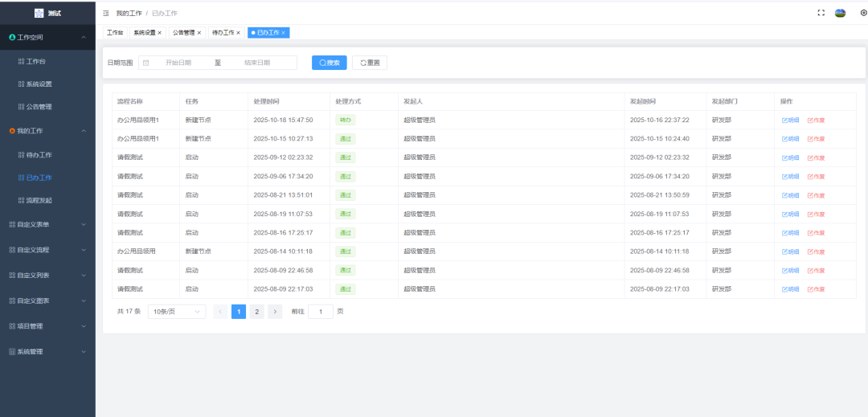868x417 pixels.
Task: Close the 待办工作 tab
Action: pos(238,33)
